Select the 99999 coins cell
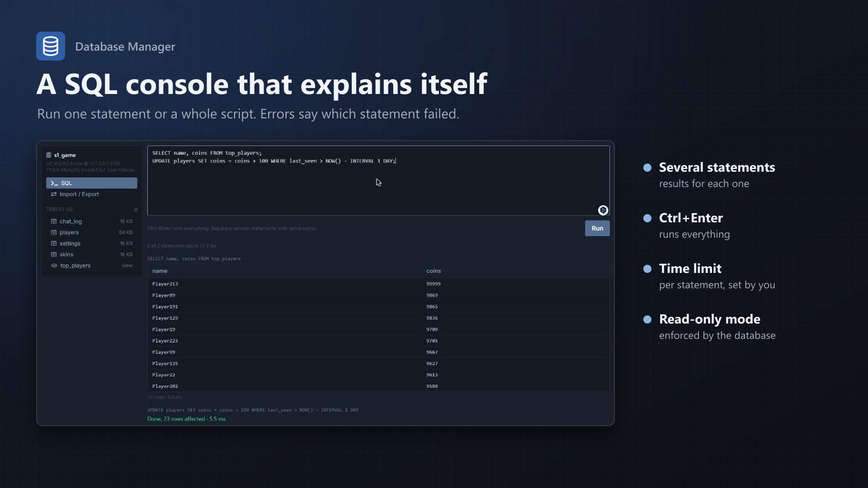The image size is (868, 488). tap(433, 284)
